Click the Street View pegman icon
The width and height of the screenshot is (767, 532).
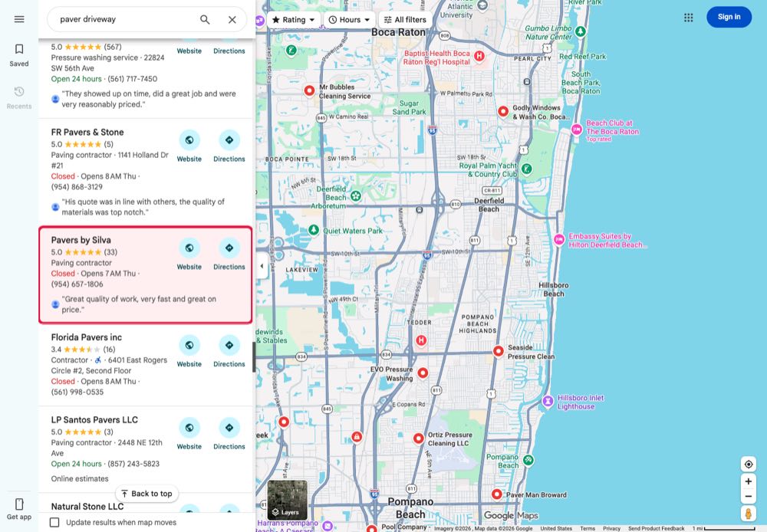click(749, 514)
